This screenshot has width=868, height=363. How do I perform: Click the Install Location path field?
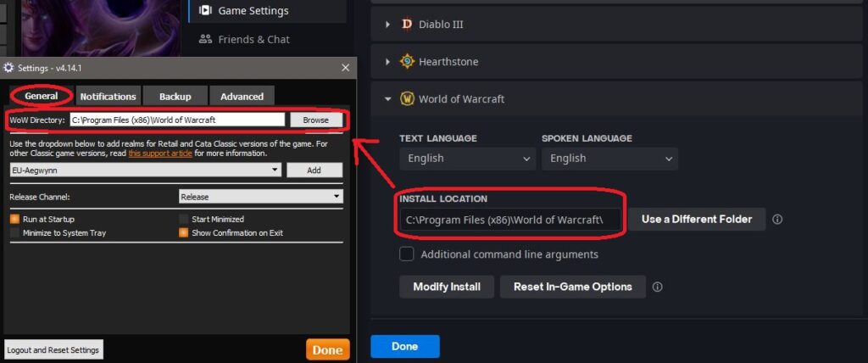(510, 220)
